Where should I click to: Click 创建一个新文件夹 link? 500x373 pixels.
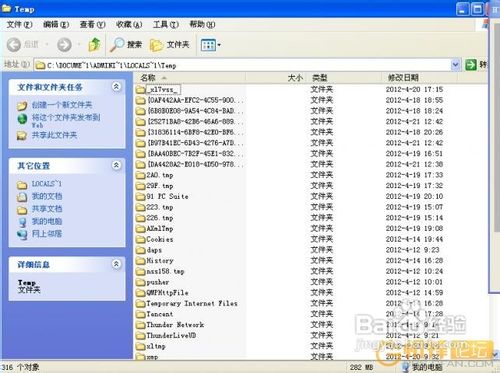62,105
